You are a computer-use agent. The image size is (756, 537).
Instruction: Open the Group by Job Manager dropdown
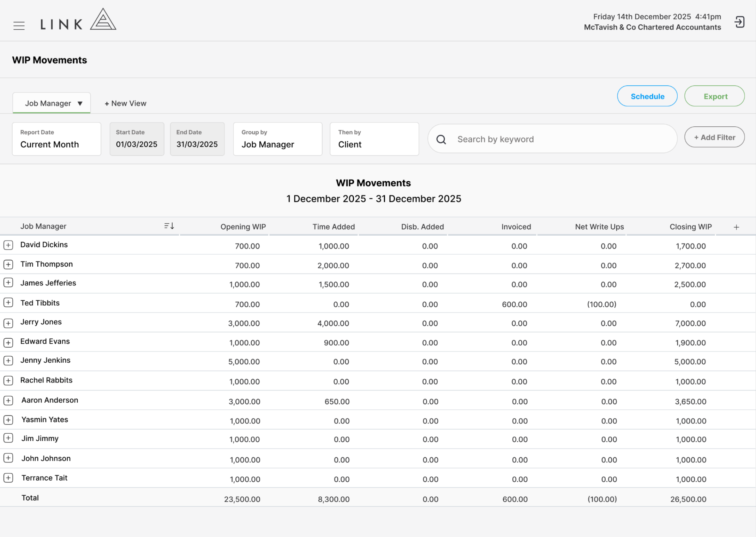(278, 139)
